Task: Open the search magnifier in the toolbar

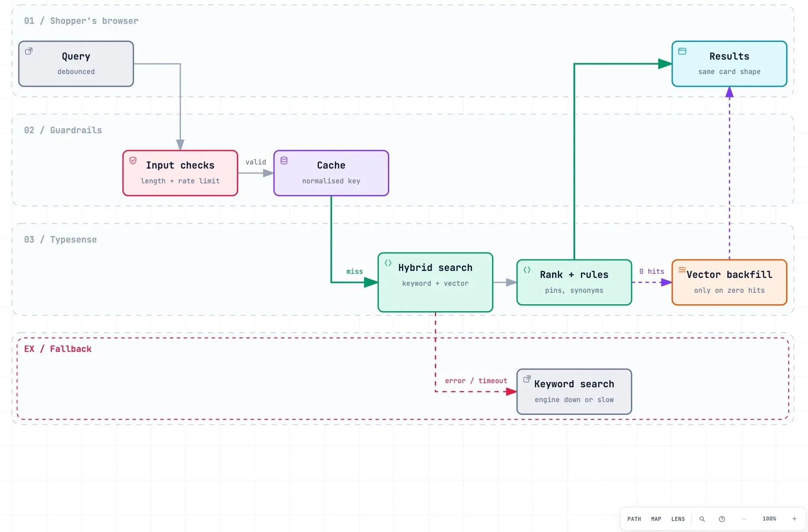Action: (x=702, y=519)
